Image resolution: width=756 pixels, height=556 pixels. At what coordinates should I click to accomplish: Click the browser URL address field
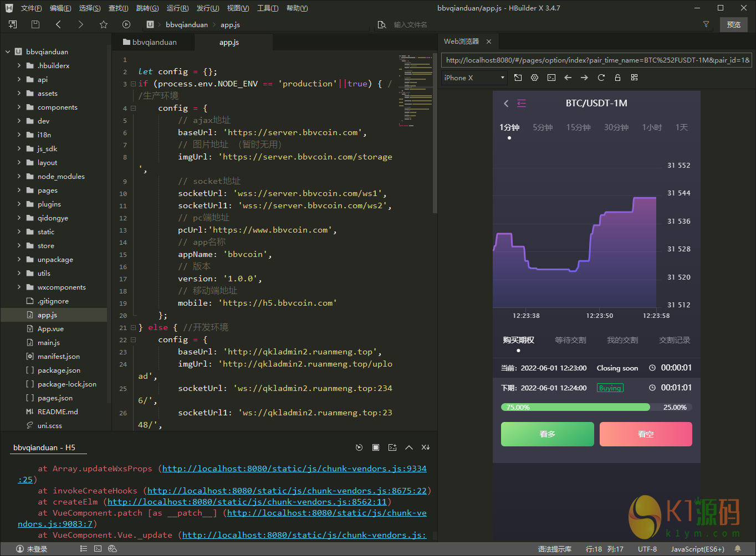pyautogui.click(x=596, y=60)
